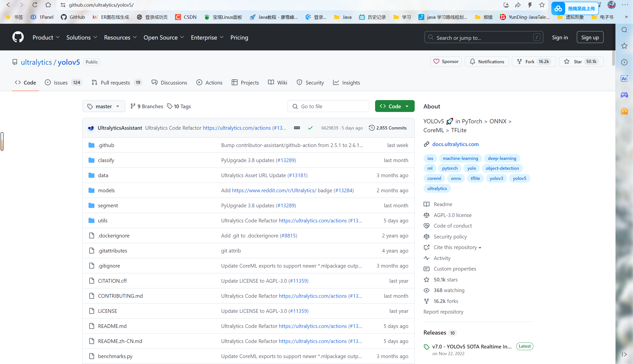
Task: Open the 1Panel bookmark
Action: [42, 17]
